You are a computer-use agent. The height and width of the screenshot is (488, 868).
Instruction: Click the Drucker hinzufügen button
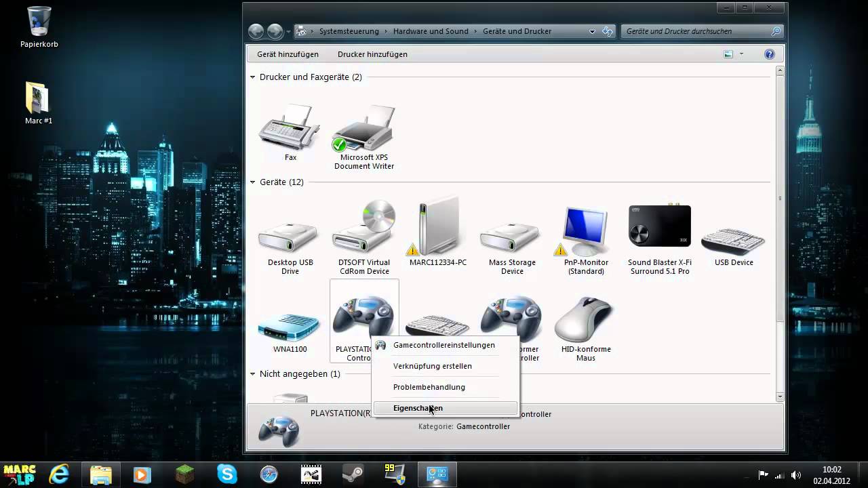[372, 54]
